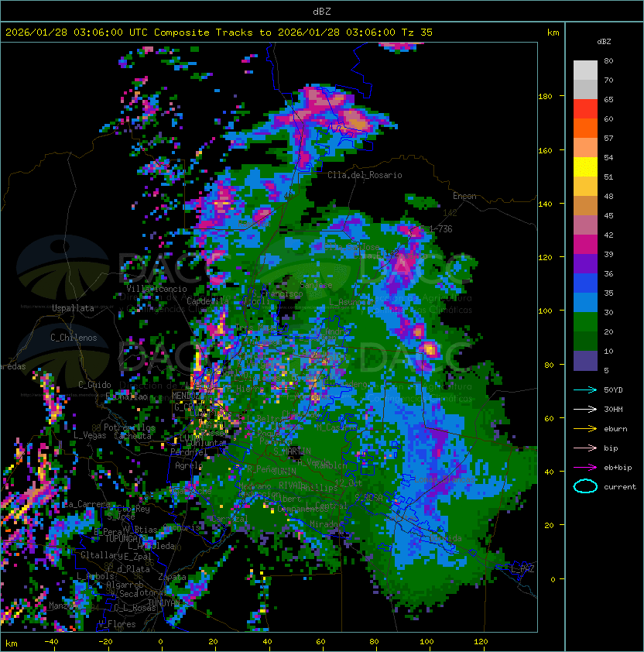This screenshot has width=644, height=652.
Task: Click the 'V_Flores' place label
Action: click(x=117, y=624)
